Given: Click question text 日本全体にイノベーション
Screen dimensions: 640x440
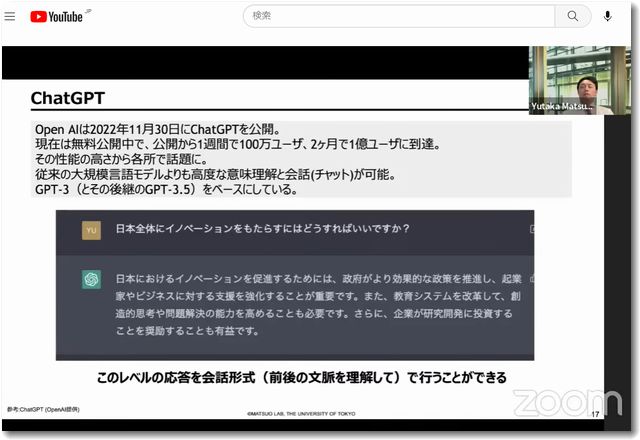Looking at the screenshot, I should (262, 229).
